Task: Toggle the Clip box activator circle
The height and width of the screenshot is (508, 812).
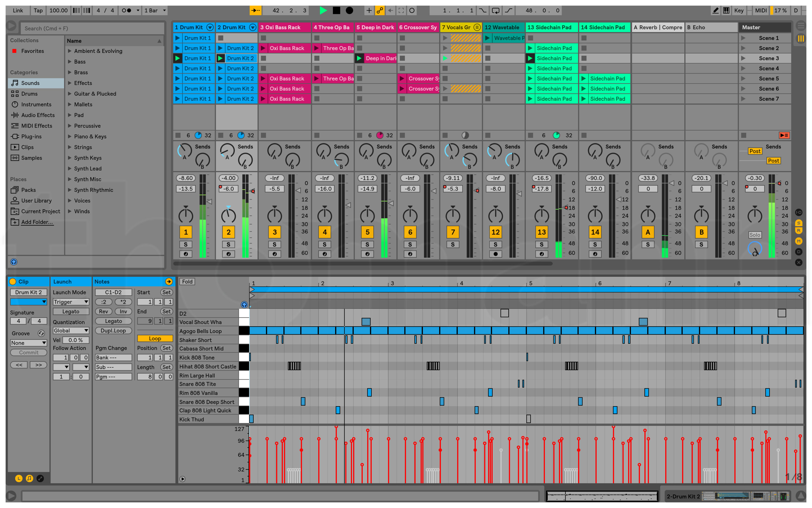Action: (x=13, y=282)
